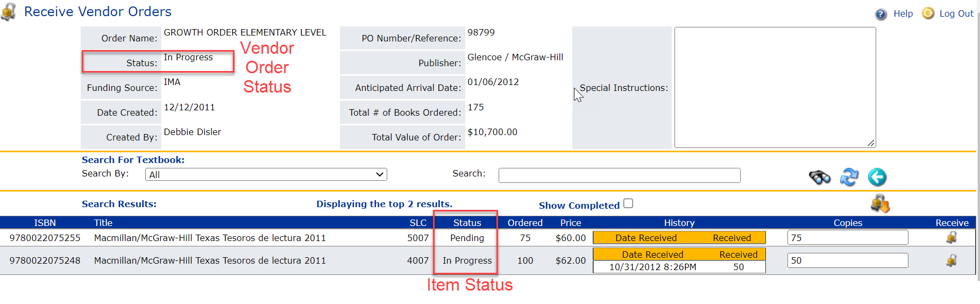Viewport: 980px width, 304px height.
Task: Click the publisher value Glencoe / McGraw-Hill
Action: 515,57
